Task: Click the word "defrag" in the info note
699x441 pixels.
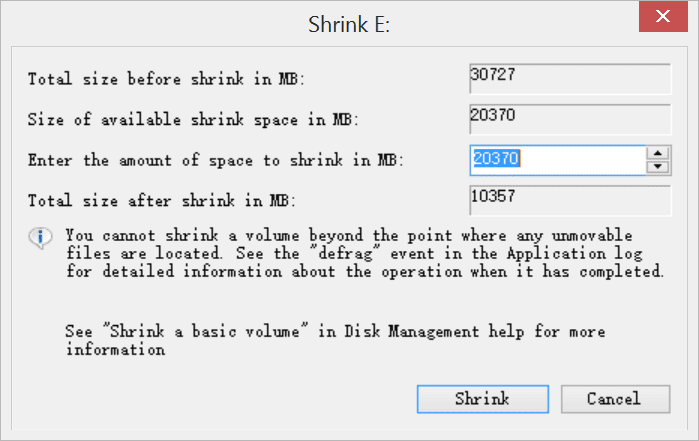Action: 345,254
